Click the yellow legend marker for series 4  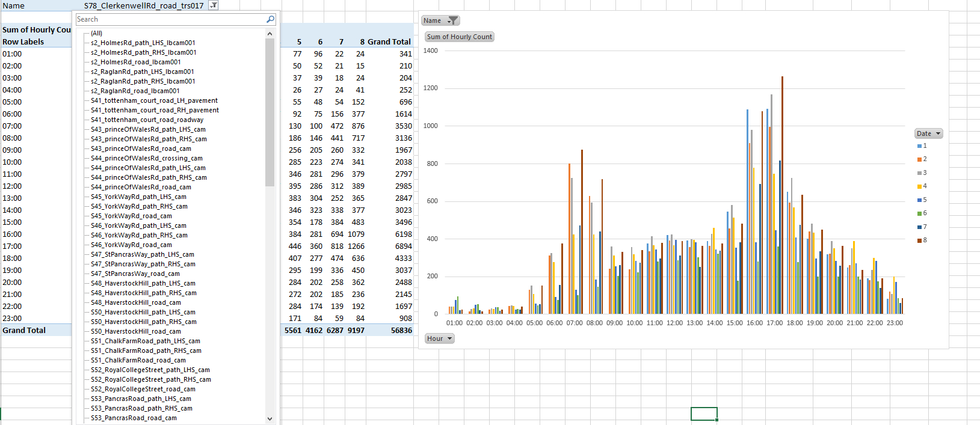tap(919, 186)
